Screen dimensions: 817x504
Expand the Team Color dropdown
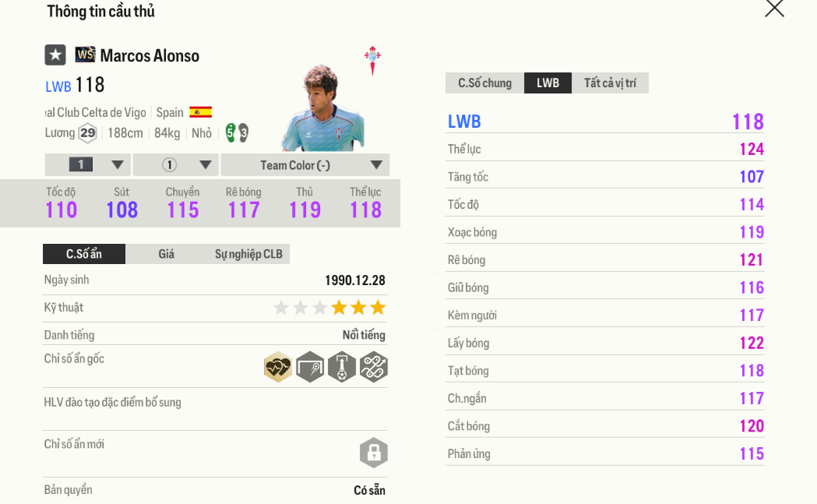tap(305, 165)
